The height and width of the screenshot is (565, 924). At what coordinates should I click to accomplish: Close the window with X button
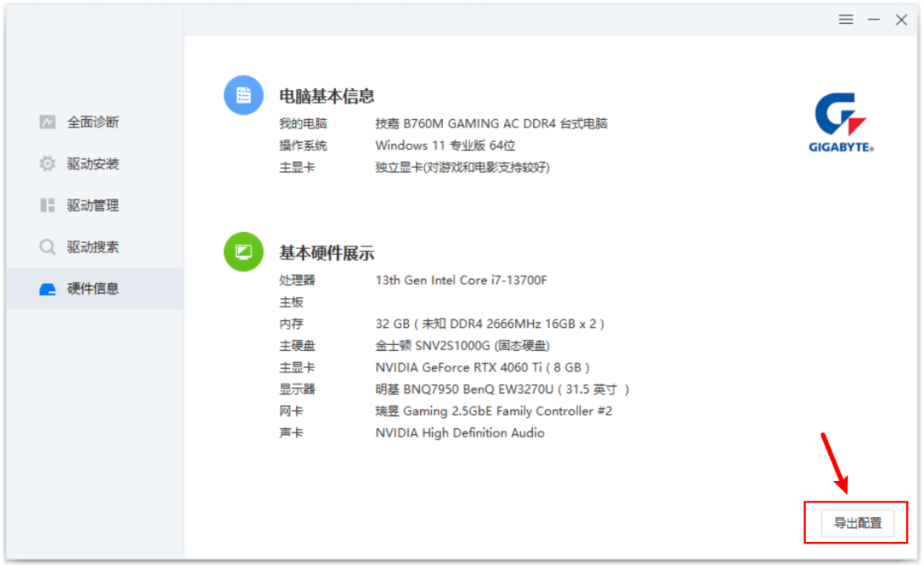coord(901,20)
